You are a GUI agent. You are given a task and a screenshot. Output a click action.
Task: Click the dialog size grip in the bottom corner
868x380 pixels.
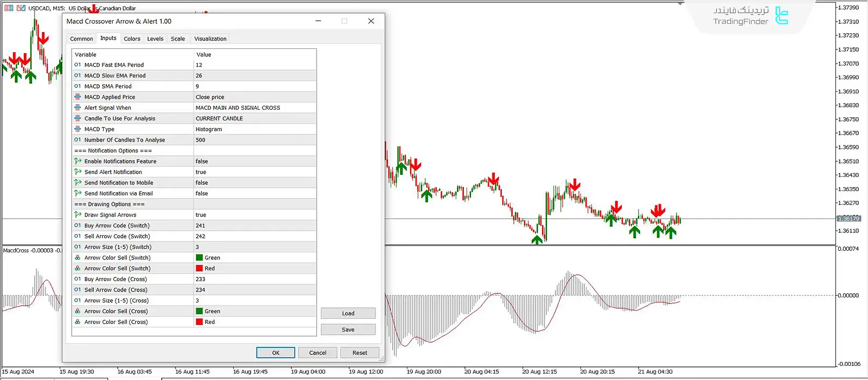pyautogui.click(x=381, y=359)
